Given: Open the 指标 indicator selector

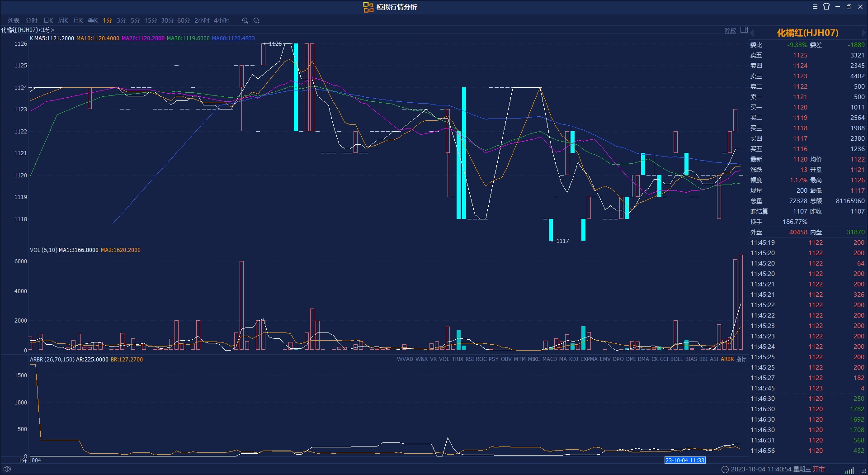Looking at the screenshot, I should [741, 359].
